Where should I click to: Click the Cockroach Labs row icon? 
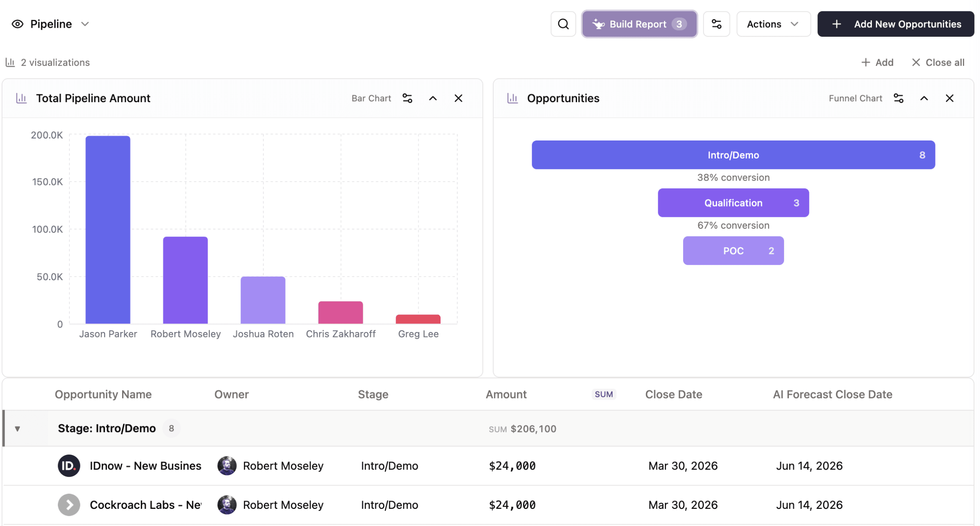click(x=69, y=505)
